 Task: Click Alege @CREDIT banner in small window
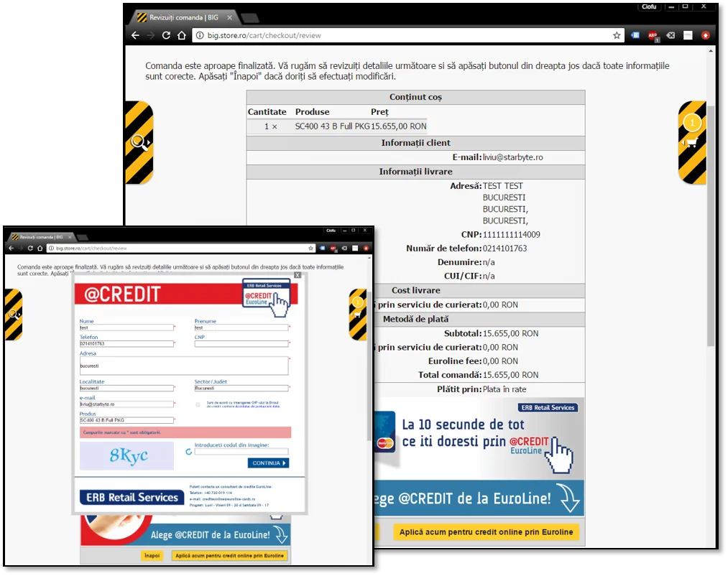coord(185,534)
